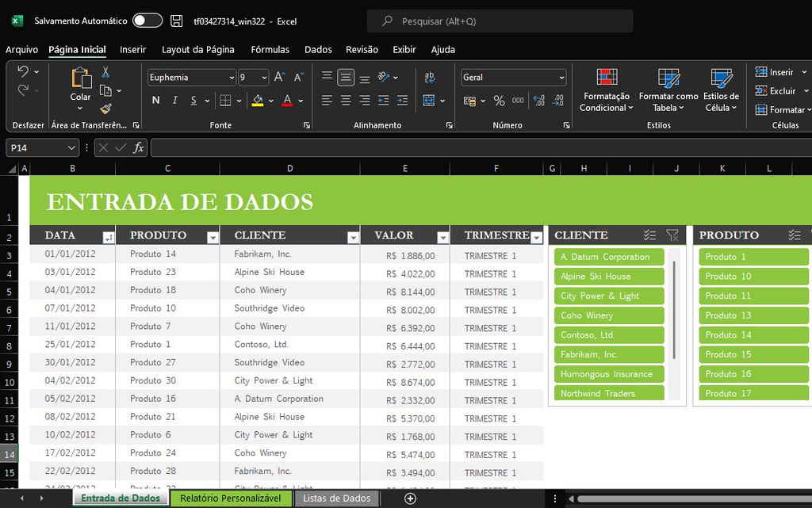Clear filter on CLIENTE slicer
The height and width of the screenshot is (508, 812).
(672, 235)
